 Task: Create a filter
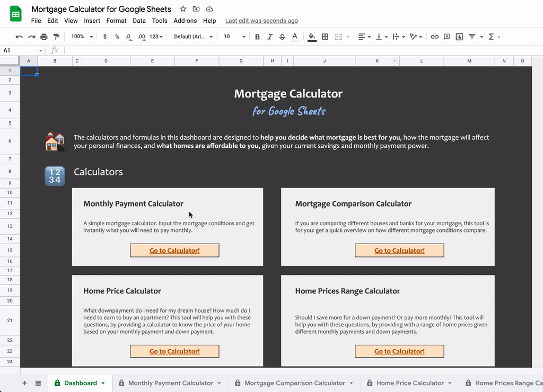(x=472, y=37)
